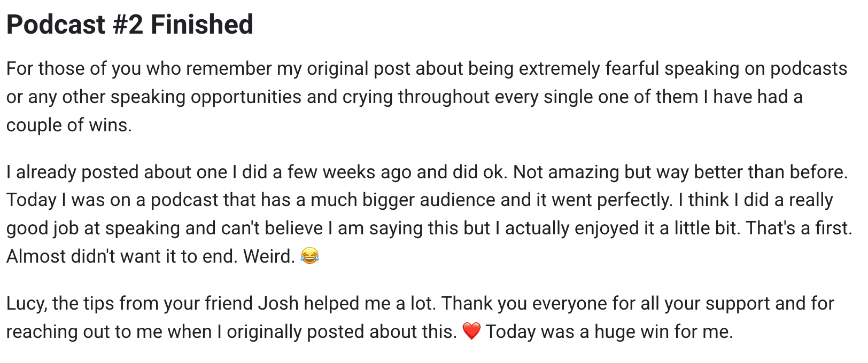The height and width of the screenshot is (363, 868).
Task: Click the phrase 'I already posted about one'
Action: [117, 172]
